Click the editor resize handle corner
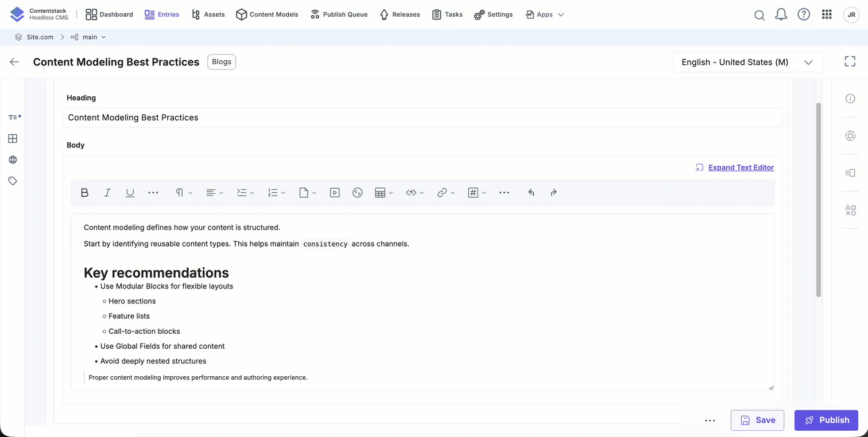 (x=771, y=387)
